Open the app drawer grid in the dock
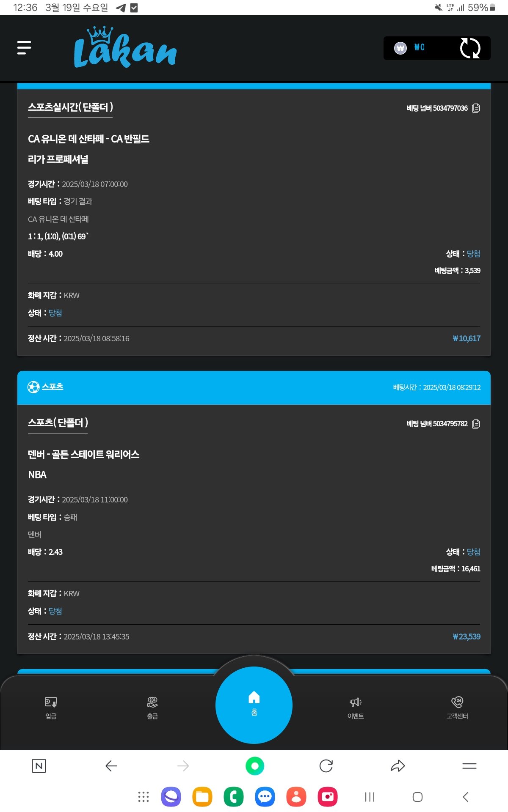This screenshot has height=812, width=508. [x=144, y=797]
